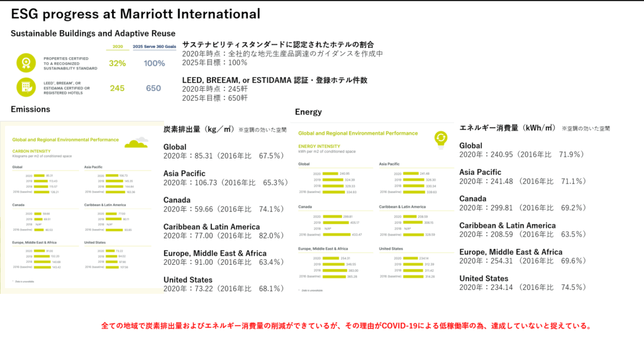The image size is (644, 363).
Task: Click the '100%' goal value in the table
Action: pos(154,64)
